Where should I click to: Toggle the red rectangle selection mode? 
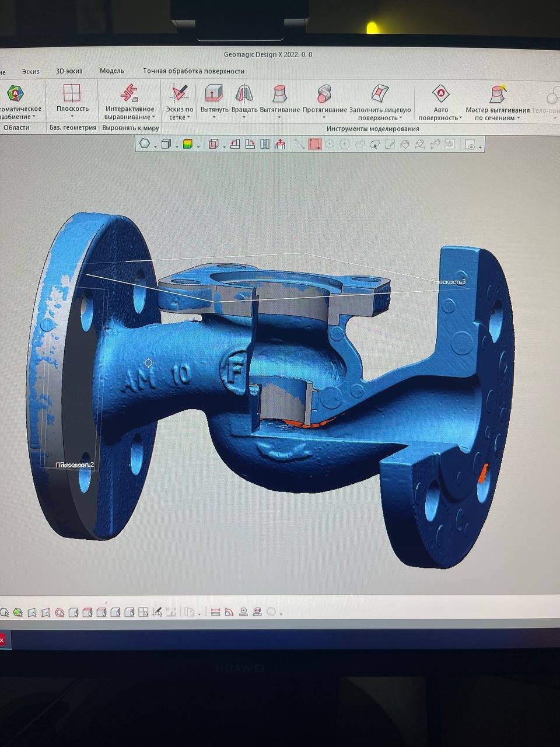point(315,144)
